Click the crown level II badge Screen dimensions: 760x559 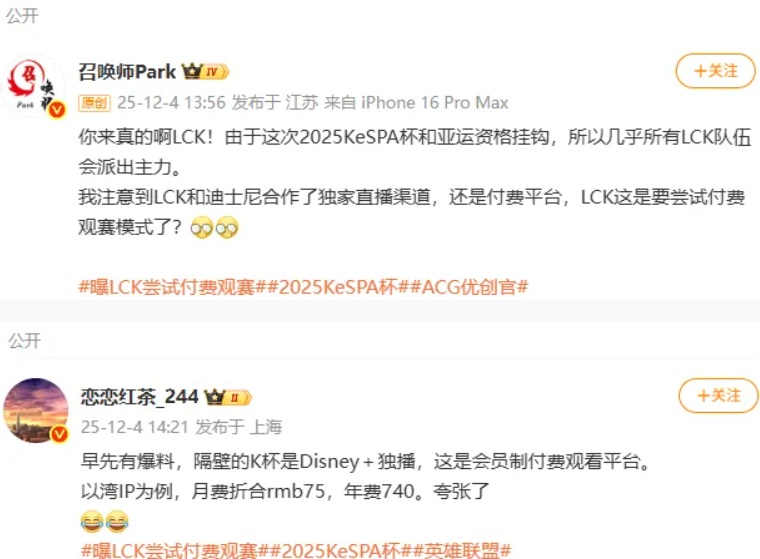(x=228, y=398)
